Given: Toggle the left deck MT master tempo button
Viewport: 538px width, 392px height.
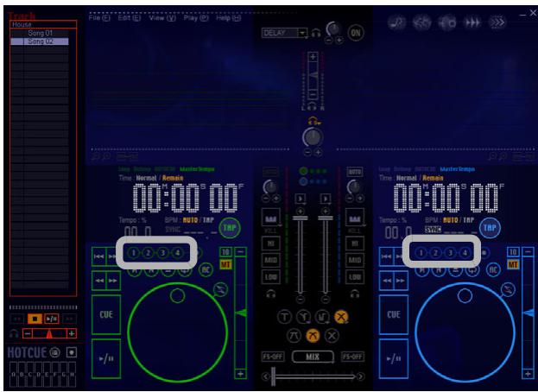Looking at the screenshot, I should 225,264.
